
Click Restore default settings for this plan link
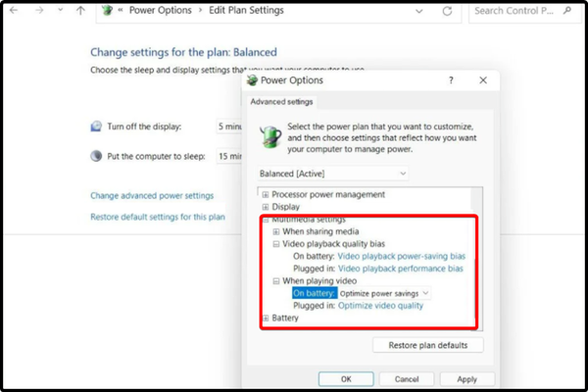158,217
